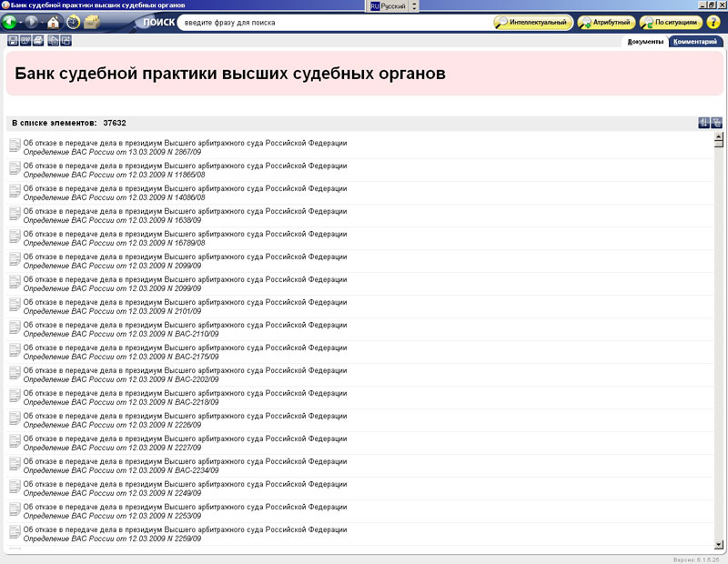Click the Print icon in the toolbar

38,41
